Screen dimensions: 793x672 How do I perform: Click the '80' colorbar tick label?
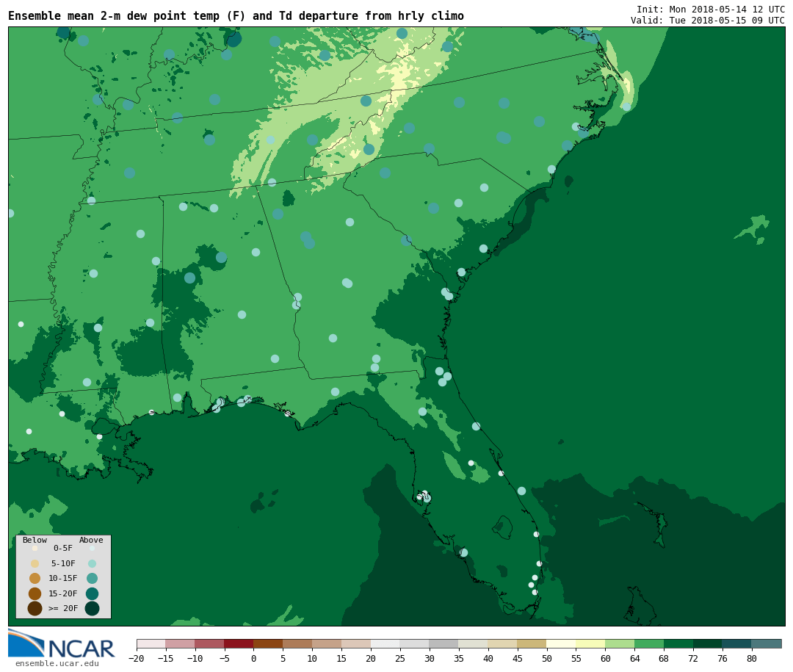click(x=752, y=658)
